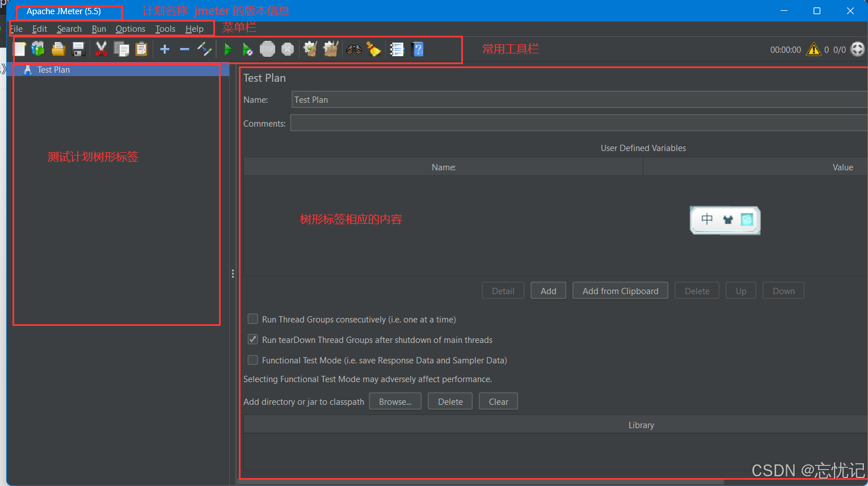The height and width of the screenshot is (486, 868).
Task: Open the File menu
Action: coord(16,28)
